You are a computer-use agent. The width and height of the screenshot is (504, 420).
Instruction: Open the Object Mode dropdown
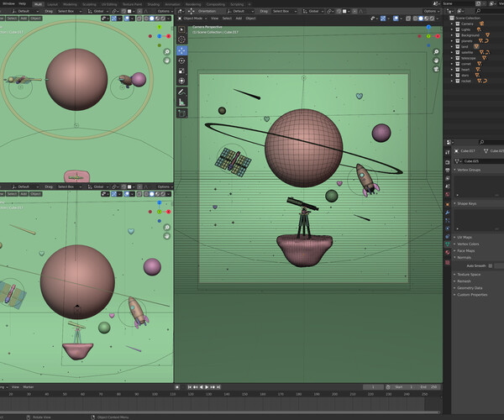(192, 18)
